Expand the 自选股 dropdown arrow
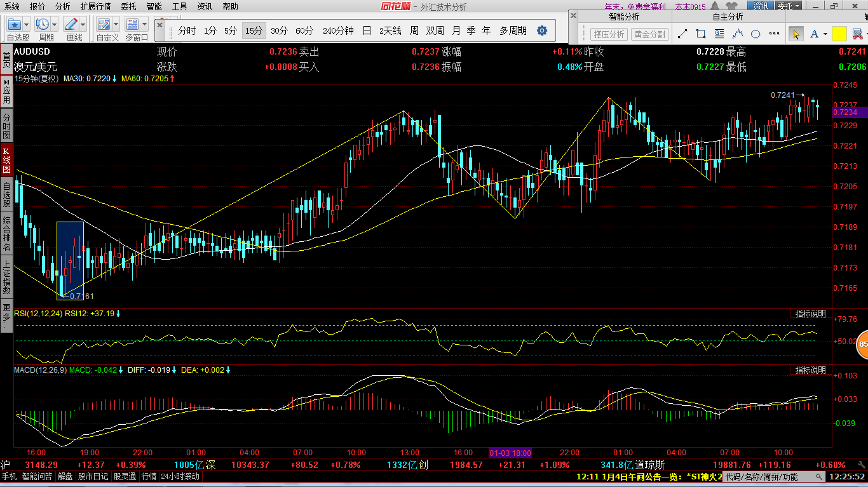Screen dimensions: 868x487 (26, 24)
